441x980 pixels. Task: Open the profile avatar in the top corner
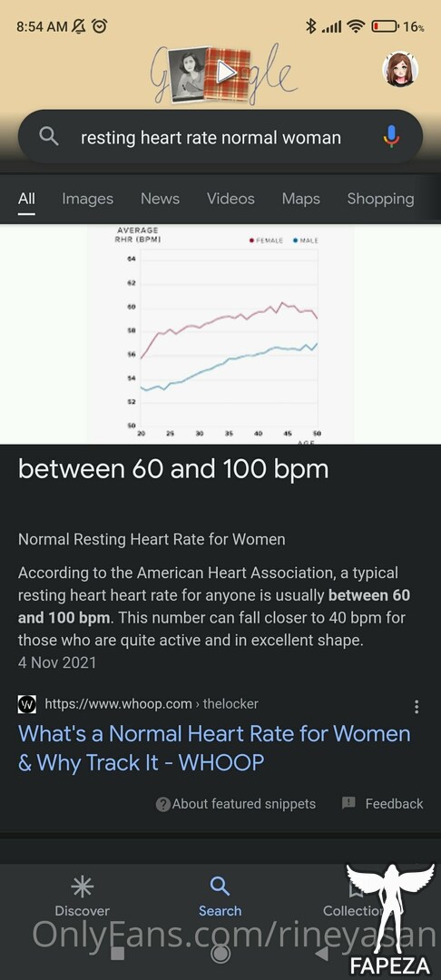(400, 69)
